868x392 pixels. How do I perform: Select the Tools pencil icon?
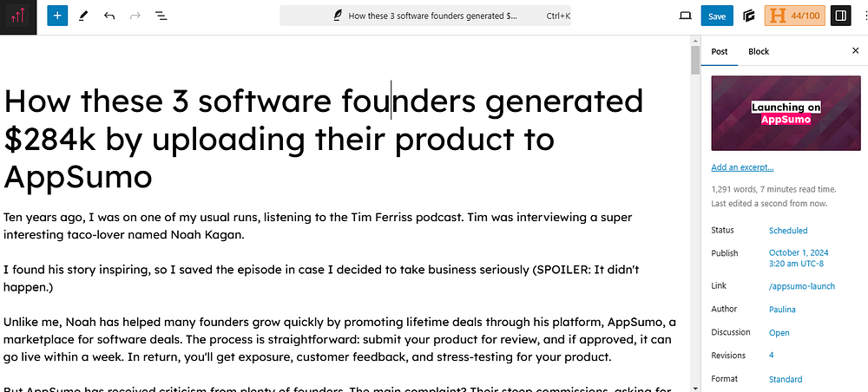[83, 16]
